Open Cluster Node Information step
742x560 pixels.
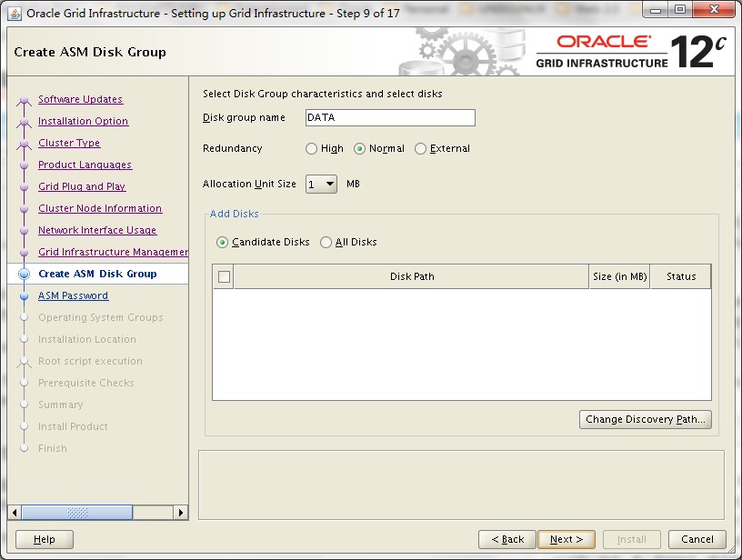[x=100, y=208]
